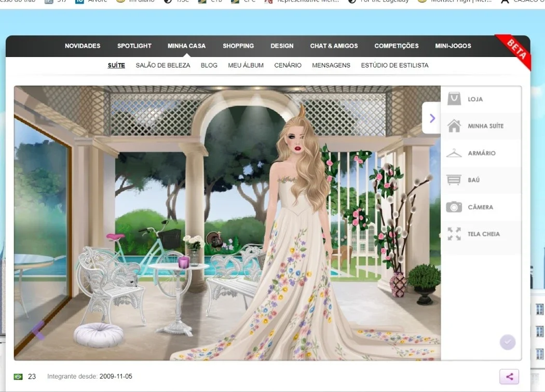This screenshot has width=545, height=392.
Task: Open the Novidades menu
Action: (x=83, y=46)
